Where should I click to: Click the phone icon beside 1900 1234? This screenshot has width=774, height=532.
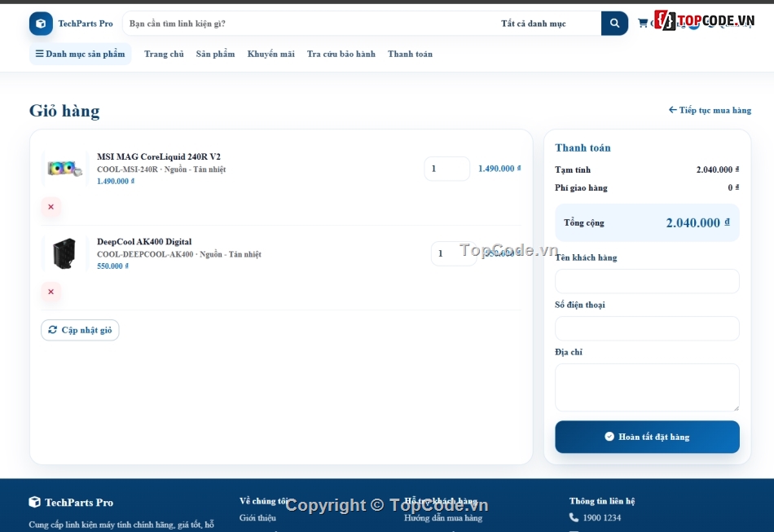tap(574, 517)
